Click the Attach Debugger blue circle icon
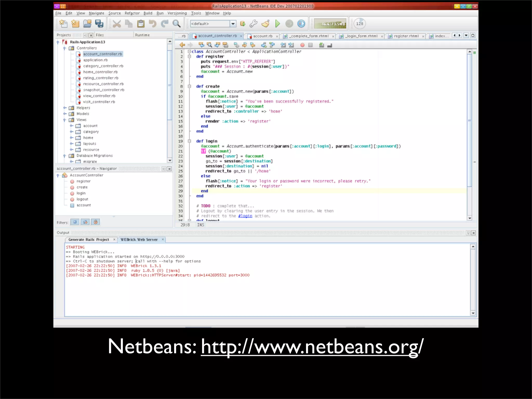 tap(301, 24)
